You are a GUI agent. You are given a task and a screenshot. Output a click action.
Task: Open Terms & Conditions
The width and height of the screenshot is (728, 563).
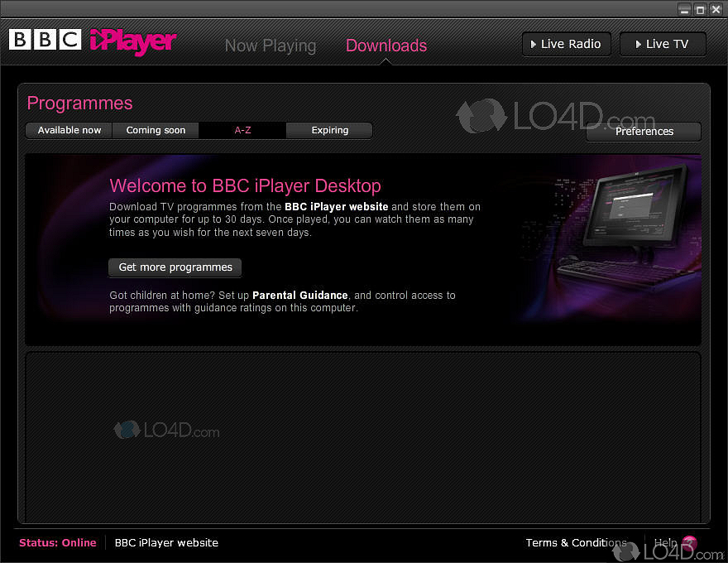pyautogui.click(x=576, y=542)
